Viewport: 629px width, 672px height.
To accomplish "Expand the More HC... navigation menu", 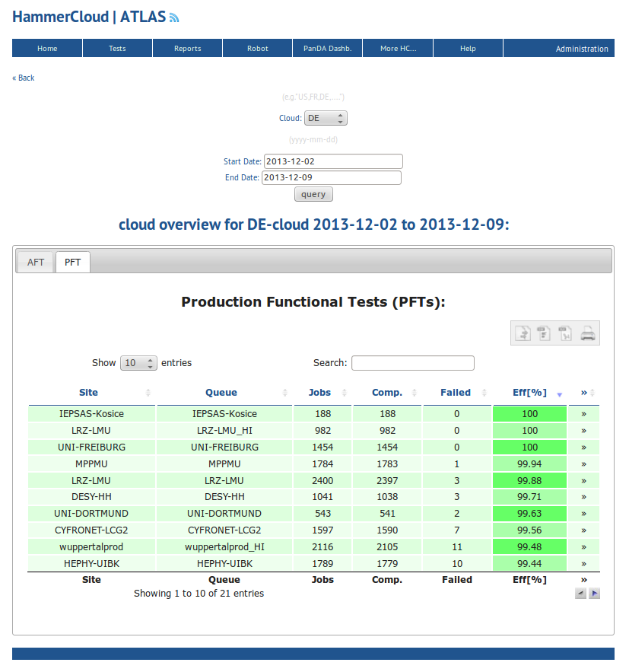I will point(398,49).
